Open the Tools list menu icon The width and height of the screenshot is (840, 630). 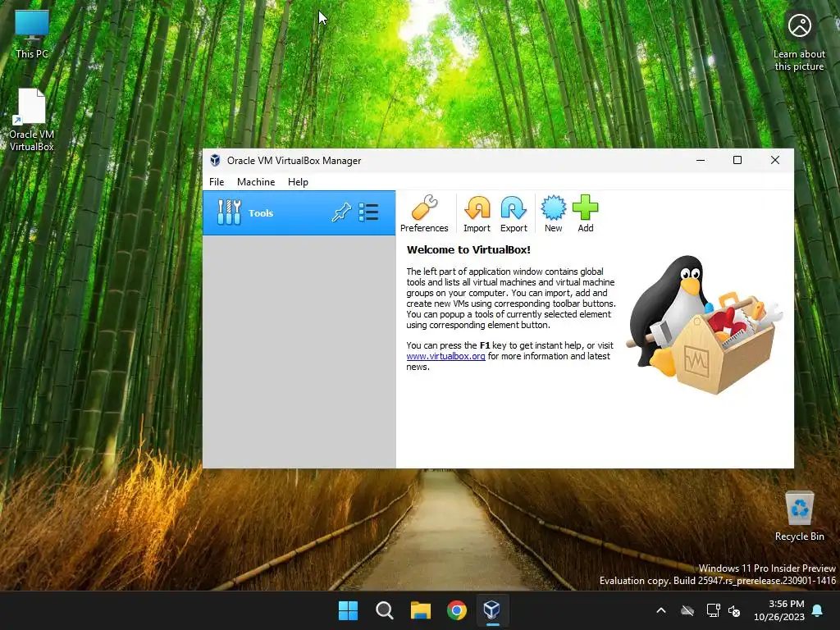tap(368, 212)
